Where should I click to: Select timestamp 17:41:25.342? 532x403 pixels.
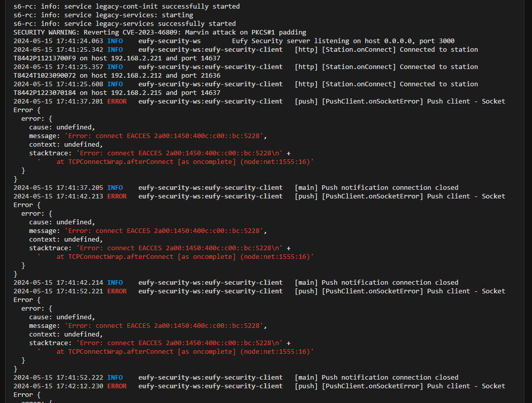[80, 50]
